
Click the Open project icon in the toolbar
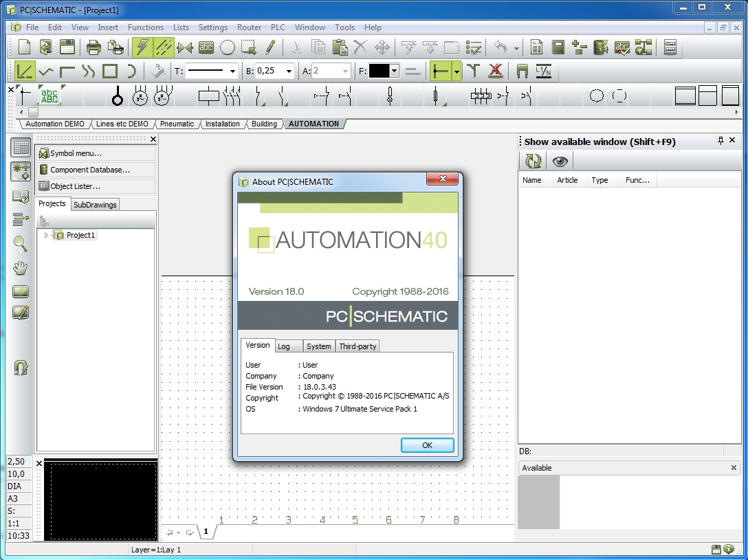tap(46, 47)
